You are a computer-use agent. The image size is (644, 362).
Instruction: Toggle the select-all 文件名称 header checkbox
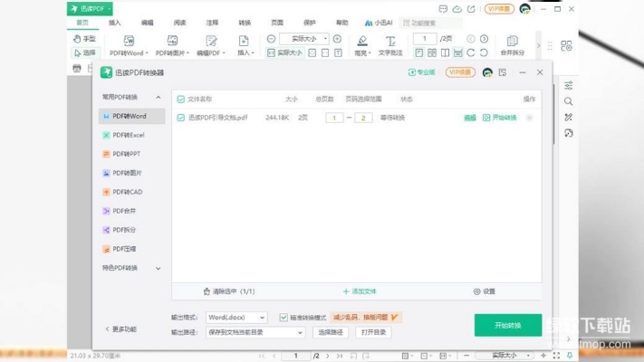click(x=181, y=100)
